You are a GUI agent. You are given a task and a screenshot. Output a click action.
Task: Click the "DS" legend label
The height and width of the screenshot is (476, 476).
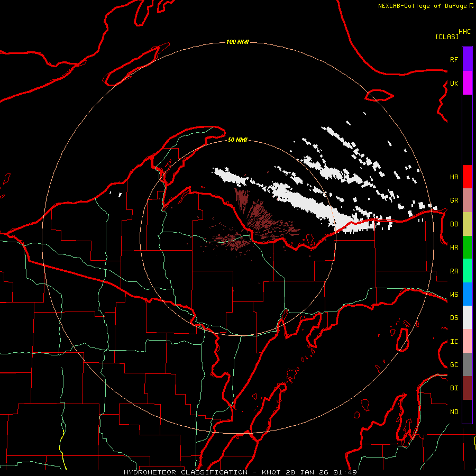[454, 318]
